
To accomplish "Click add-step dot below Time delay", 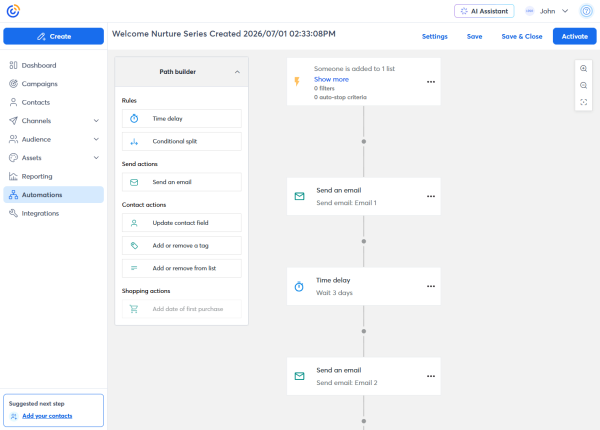I will click(x=364, y=331).
